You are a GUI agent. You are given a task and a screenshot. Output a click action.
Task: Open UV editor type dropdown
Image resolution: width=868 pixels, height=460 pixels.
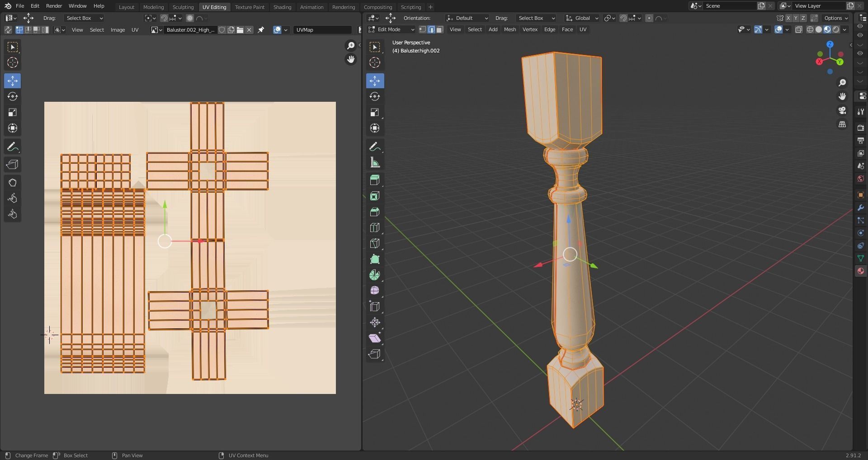click(x=11, y=18)
